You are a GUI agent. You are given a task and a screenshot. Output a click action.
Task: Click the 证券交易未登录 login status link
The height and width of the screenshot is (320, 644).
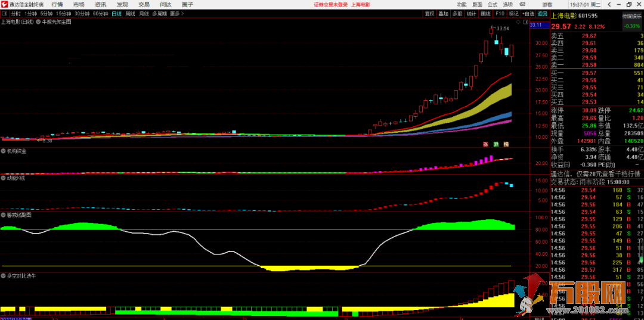(330, 5)
